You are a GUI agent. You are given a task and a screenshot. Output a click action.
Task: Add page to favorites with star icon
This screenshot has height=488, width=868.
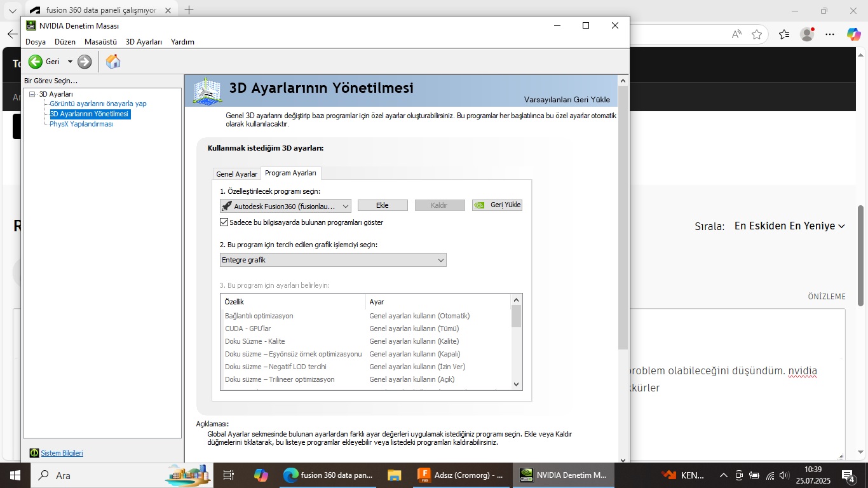pyautogui.click(x=756, y=34)
